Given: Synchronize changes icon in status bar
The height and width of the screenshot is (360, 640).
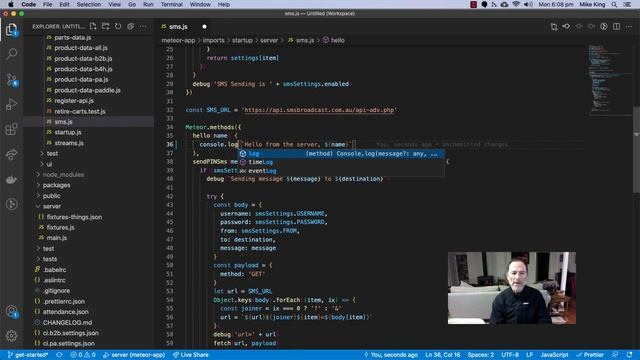Looking at the screenshot, I should [x=59, y=355].
